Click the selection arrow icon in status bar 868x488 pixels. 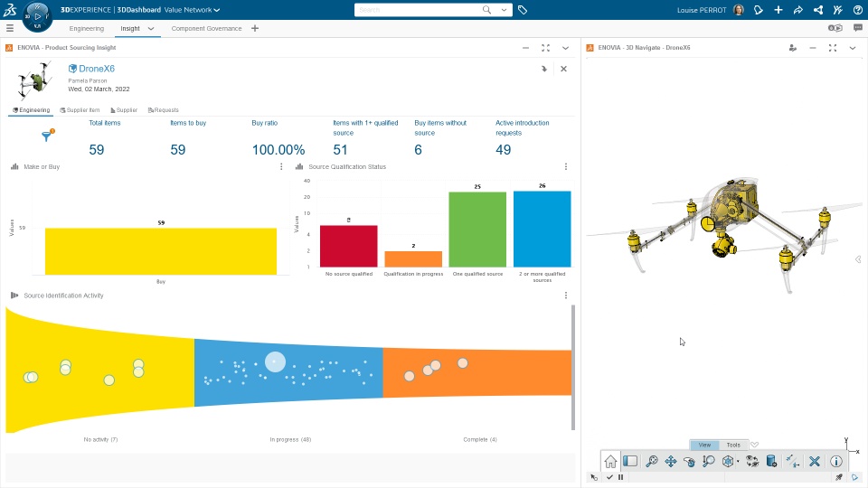pyautogui.click(x=594, y=477)
